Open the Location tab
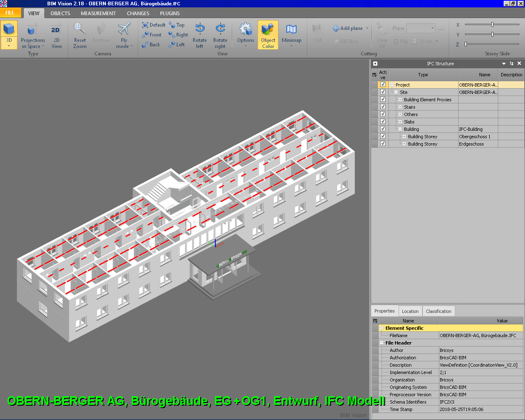The width and height of the screenshot is (525, 420). click(410, 311)
